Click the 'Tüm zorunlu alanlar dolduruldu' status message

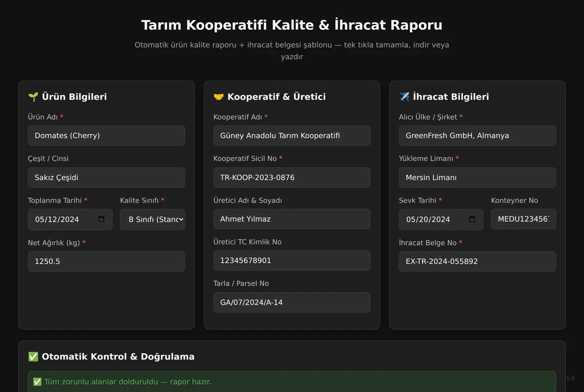[292, 382]
